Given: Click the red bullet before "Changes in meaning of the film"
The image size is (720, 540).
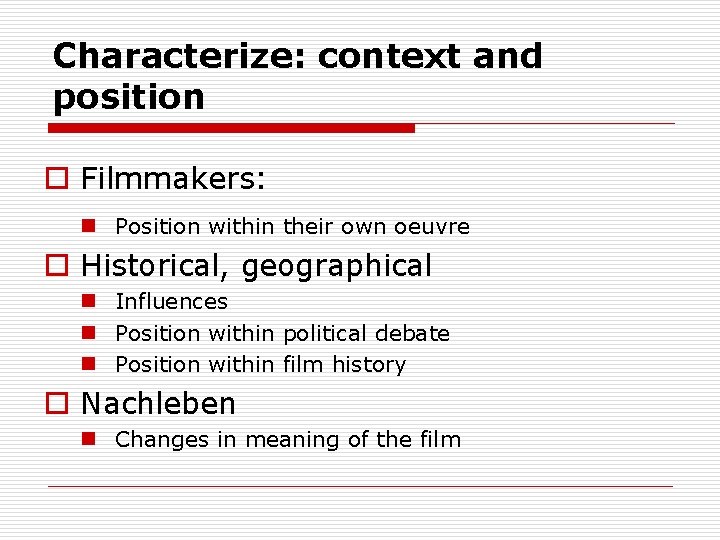Looking at the screenshot, I should [x=88, y=439].
